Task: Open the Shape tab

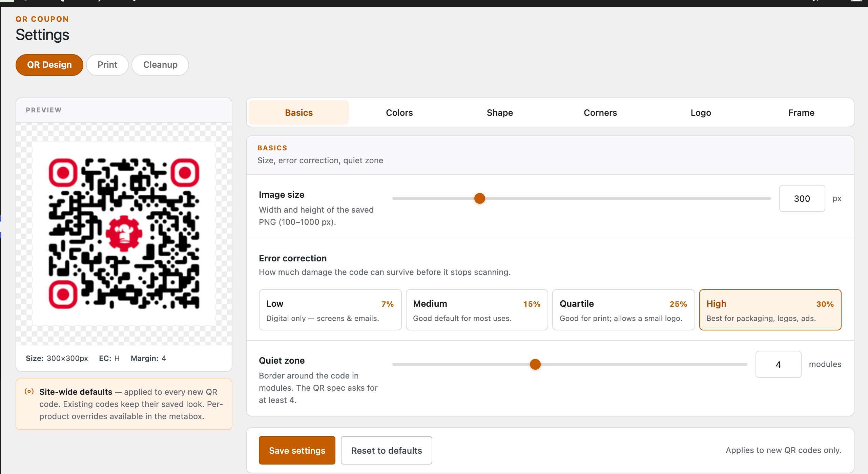Action: tap(500, 112)
